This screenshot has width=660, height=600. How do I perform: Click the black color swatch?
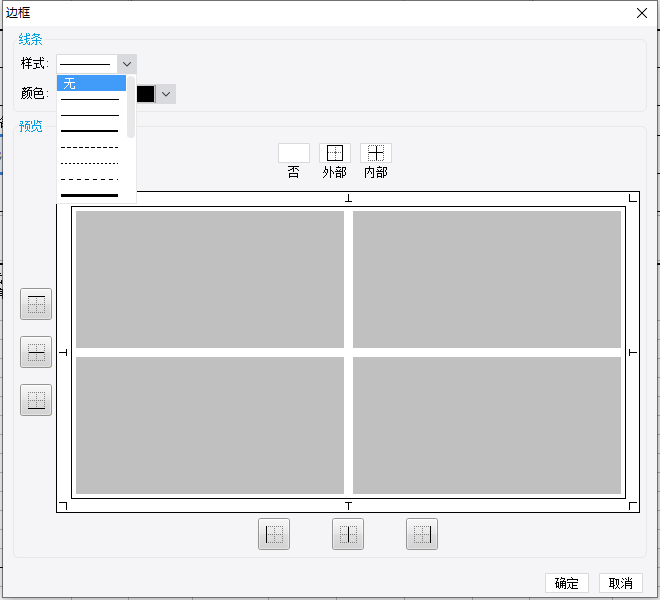(146, 94)
